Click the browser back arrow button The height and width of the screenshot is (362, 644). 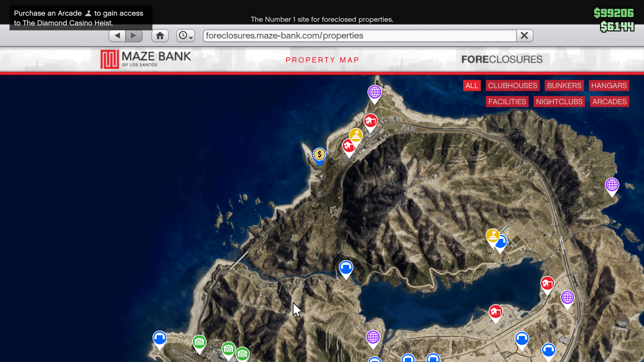117,36
